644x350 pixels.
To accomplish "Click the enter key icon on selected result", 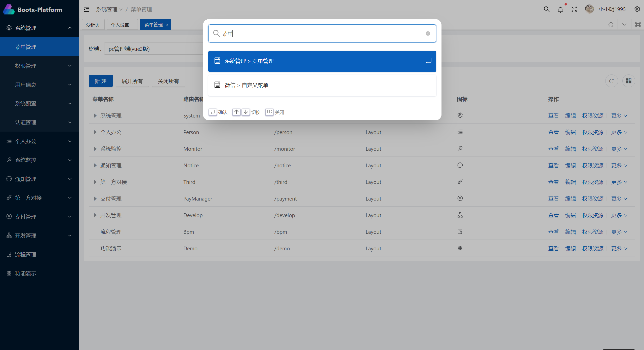I will [x=429, y=61].
